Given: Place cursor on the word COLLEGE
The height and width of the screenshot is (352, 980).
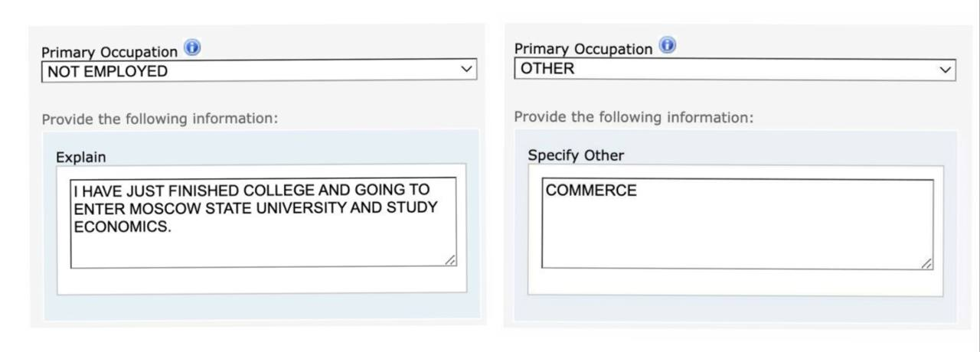Looking at the screenshot, I should coord(278,190).
